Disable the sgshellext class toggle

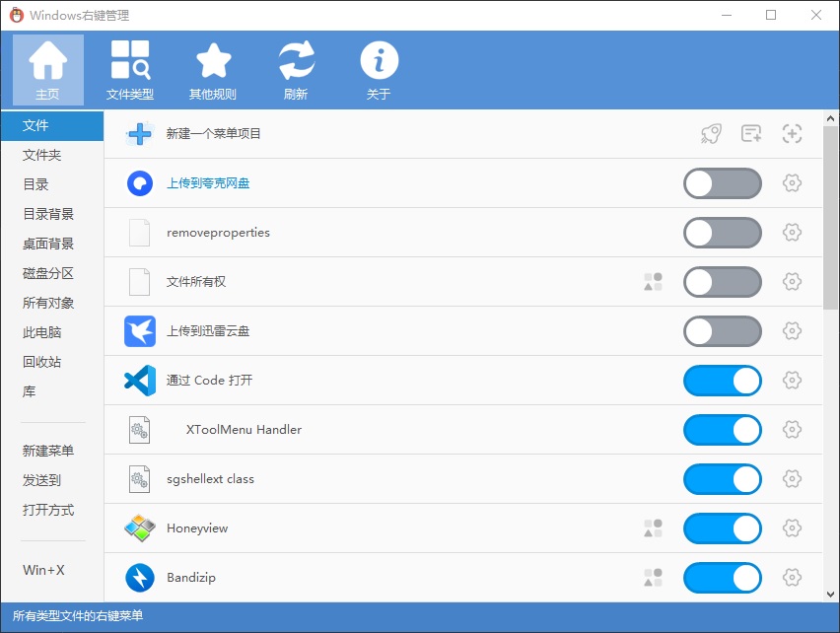click(x=722, y=479)
